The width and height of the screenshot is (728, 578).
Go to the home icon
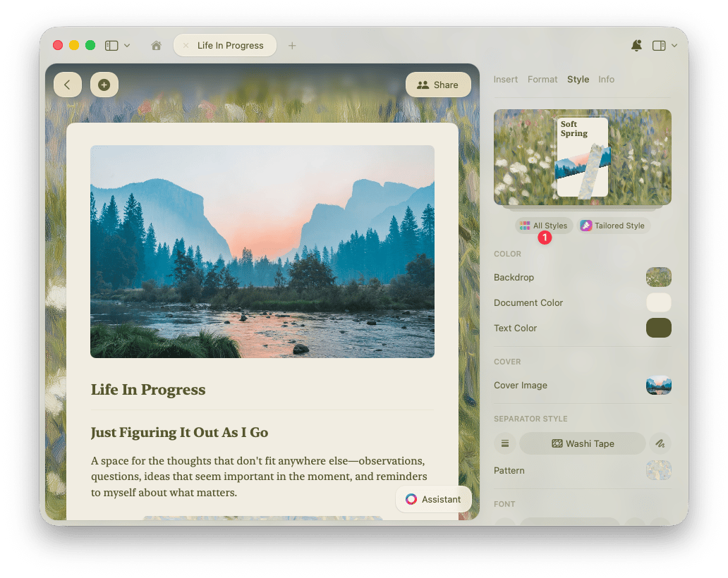[157, 45]
